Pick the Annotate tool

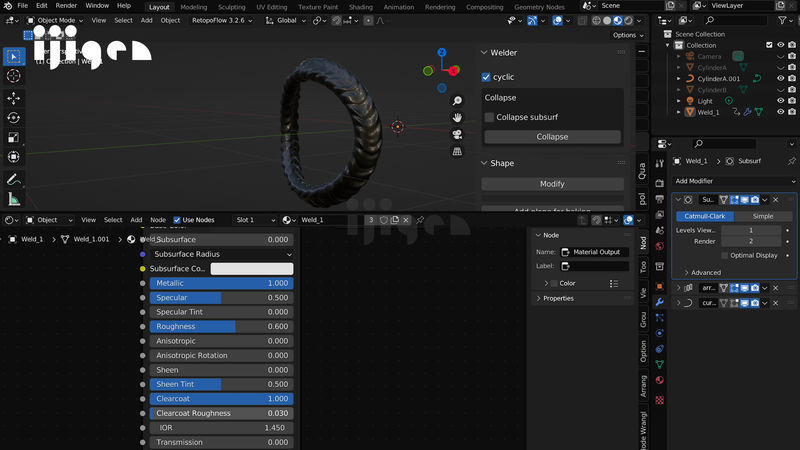14,179
